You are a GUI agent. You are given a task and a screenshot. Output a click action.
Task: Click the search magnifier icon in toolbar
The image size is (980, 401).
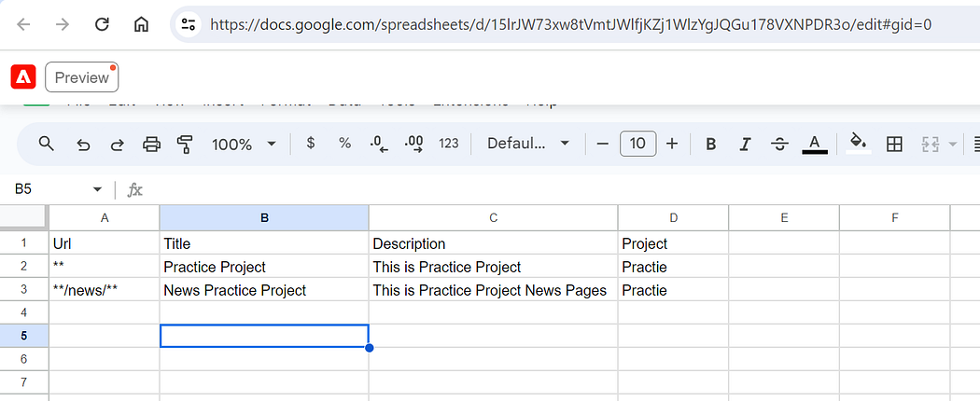(46, 144)
